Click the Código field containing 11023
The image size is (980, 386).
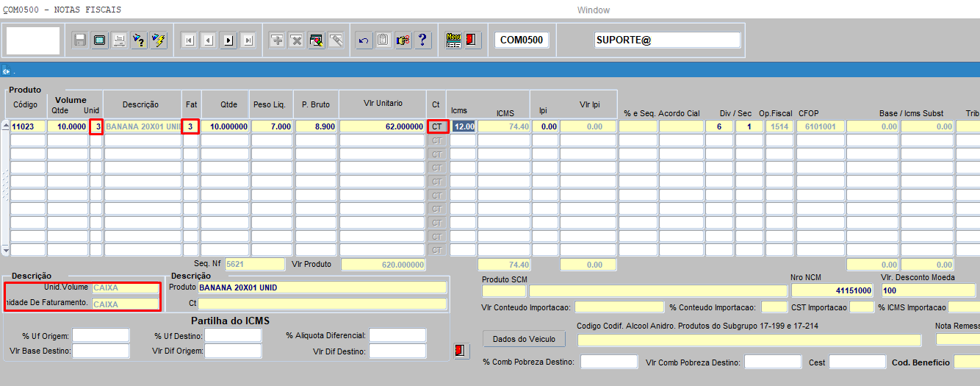(27, 126)
